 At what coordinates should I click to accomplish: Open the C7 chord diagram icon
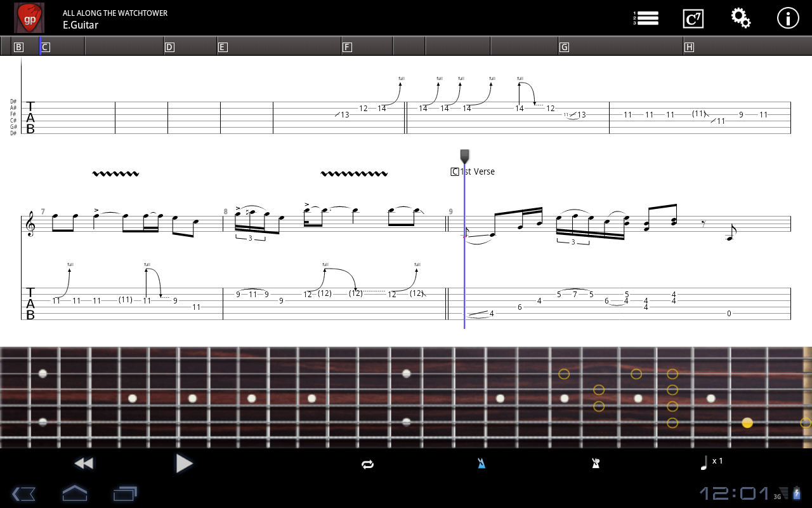693,18
